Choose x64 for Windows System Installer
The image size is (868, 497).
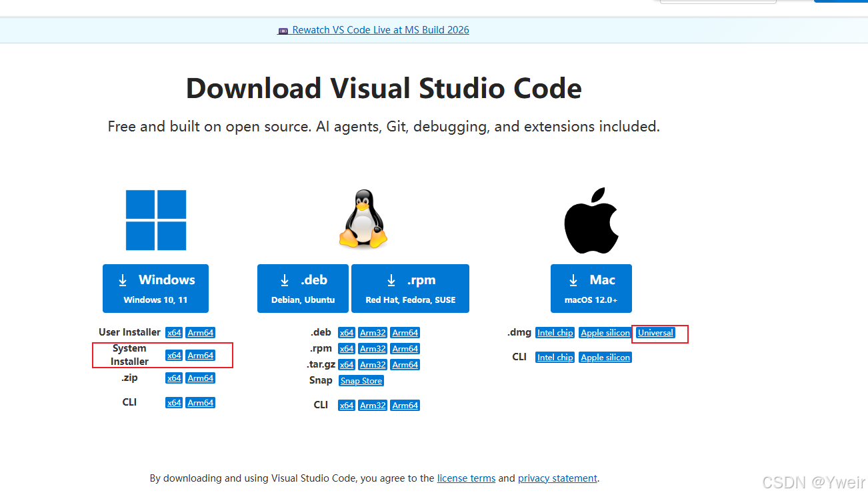click(174, 356)
